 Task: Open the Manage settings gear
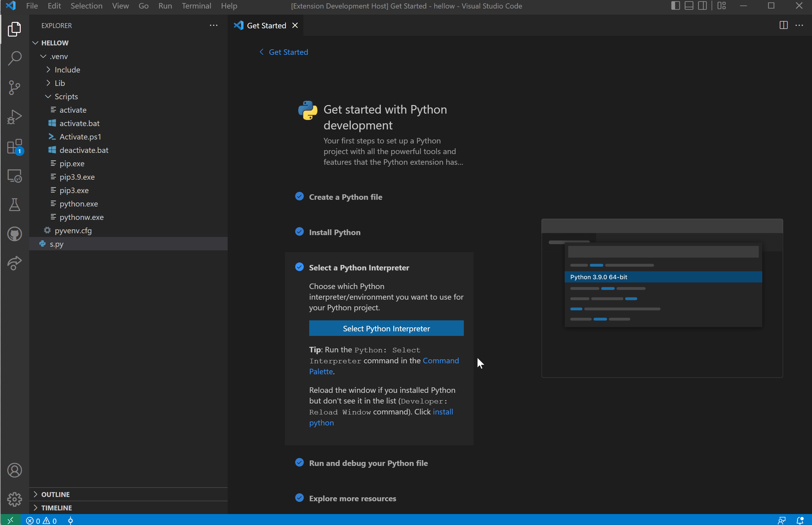[x=14, y=499]
